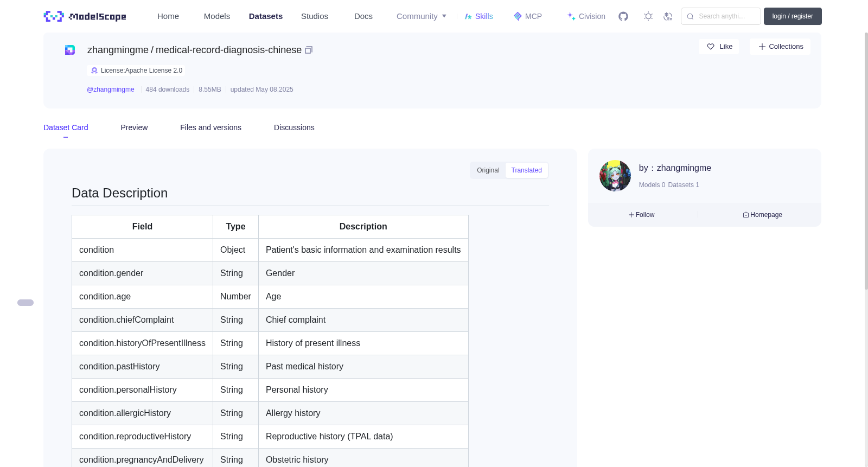Click the Patient's basic information description cell
Screen dimensions: 868x467
[363, 250]
